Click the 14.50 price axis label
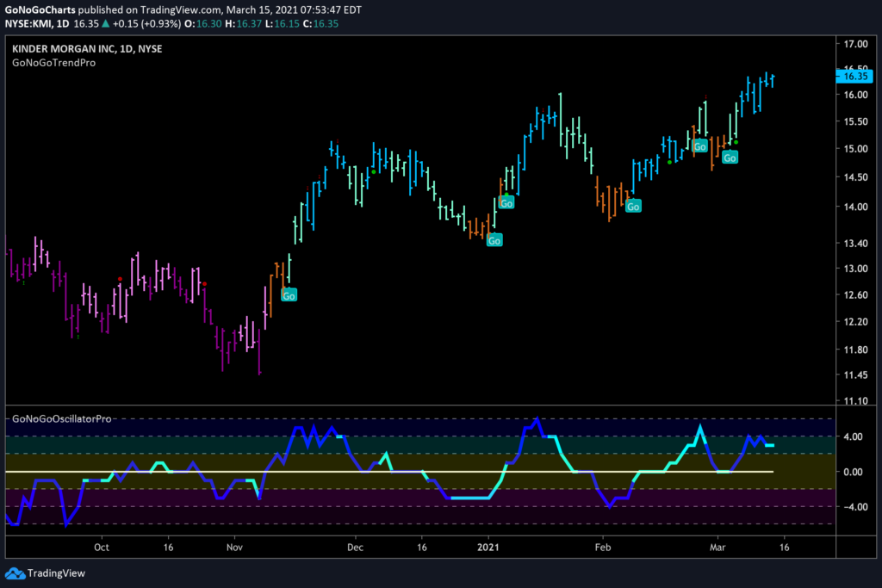This screenshot has width=882, height=588. point(855,177)
